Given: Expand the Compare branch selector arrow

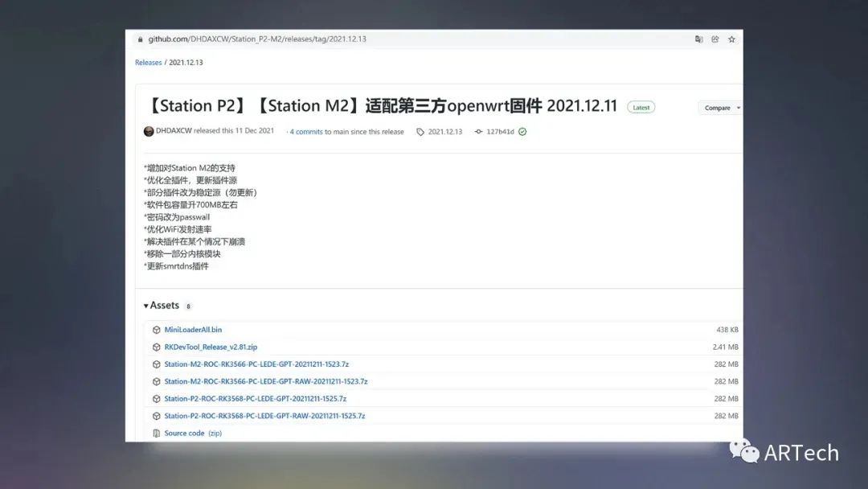Looking at the screenshot, I should point(736,107).
